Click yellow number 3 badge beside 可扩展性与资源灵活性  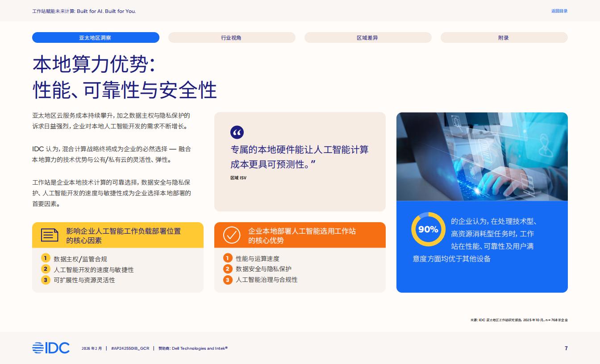click(46, 280)
